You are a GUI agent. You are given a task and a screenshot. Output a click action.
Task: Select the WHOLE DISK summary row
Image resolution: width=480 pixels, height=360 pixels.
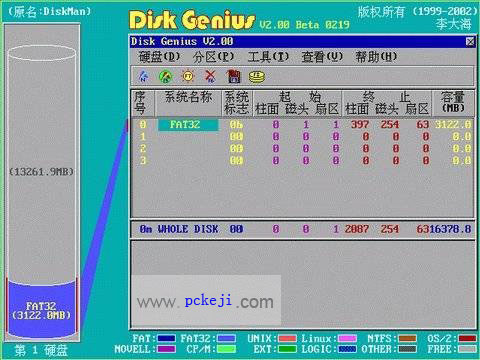tap(303, 229)
